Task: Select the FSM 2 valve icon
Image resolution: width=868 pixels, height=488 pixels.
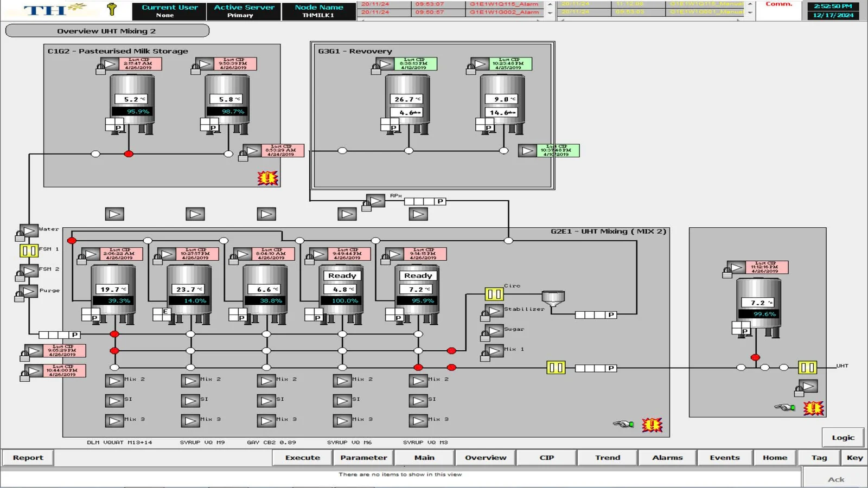Action: pos(29,271)
